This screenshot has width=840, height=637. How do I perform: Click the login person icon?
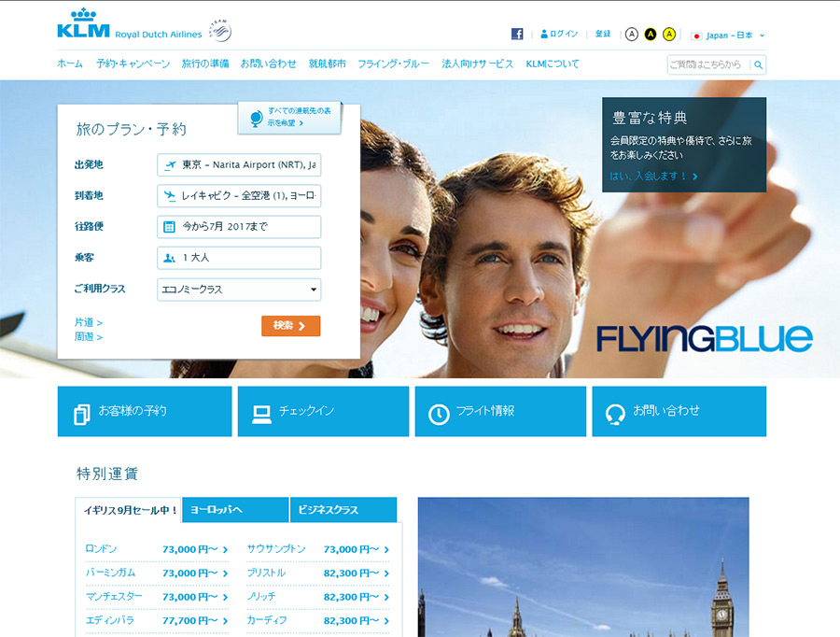(544, 34)
